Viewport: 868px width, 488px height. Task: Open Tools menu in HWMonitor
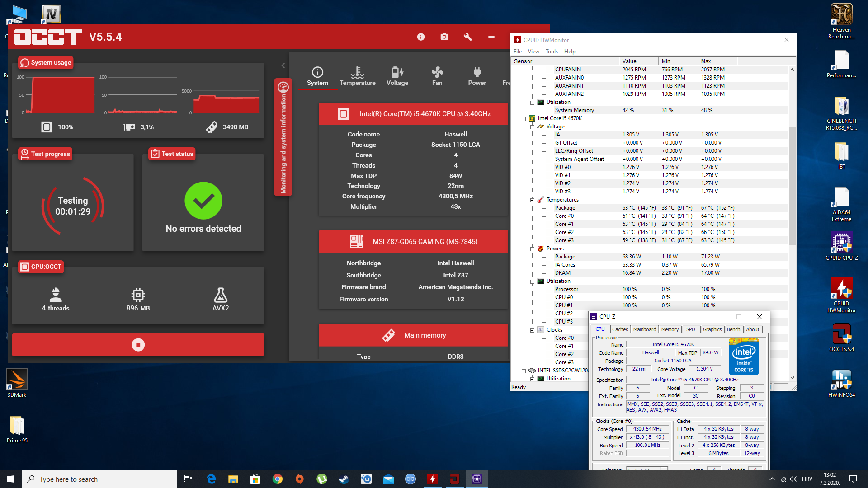(552, 52)
